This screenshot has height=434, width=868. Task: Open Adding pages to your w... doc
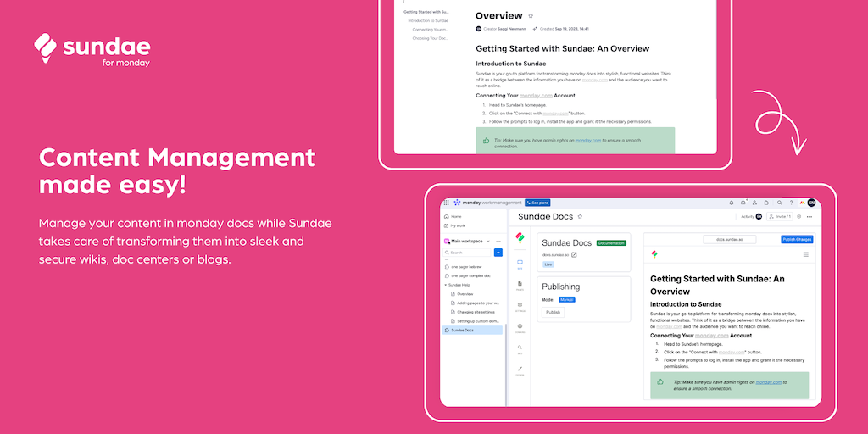(x=475, y=303)
